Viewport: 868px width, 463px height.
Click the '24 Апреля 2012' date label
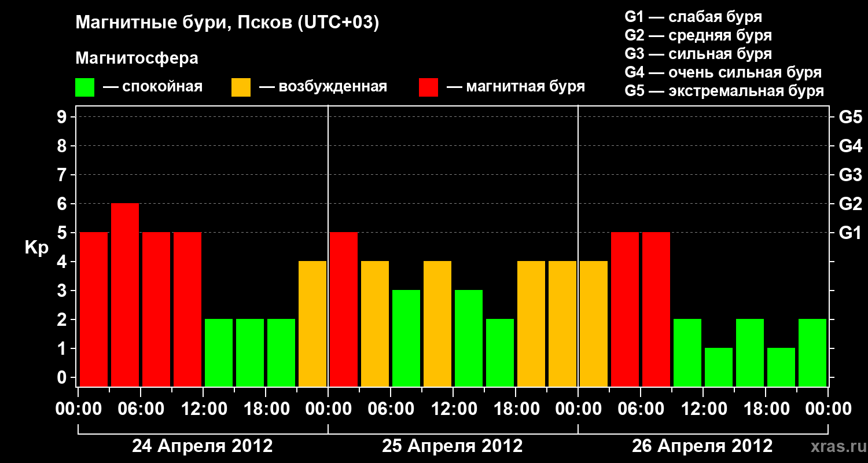203,446
